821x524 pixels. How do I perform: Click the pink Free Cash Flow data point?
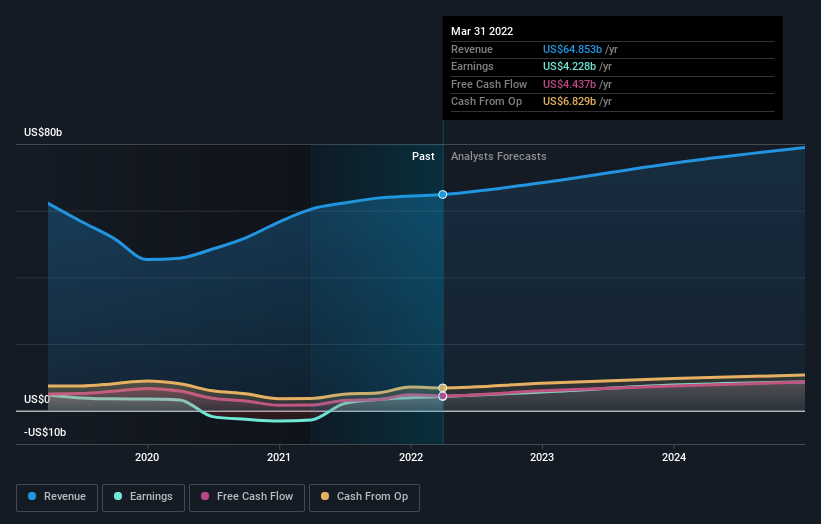click(x=442, y=396)
